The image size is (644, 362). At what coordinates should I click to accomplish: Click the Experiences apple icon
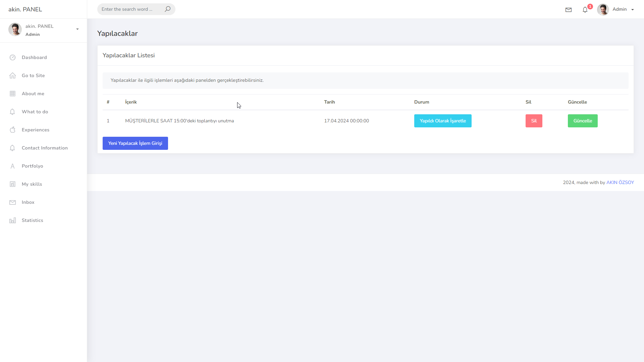tap(13, 130)
